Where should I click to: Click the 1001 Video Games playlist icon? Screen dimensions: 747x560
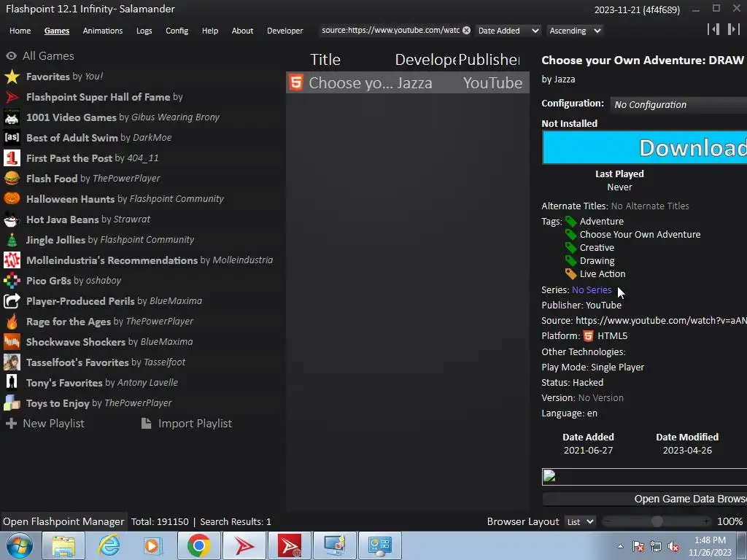(x=12, y=117)
